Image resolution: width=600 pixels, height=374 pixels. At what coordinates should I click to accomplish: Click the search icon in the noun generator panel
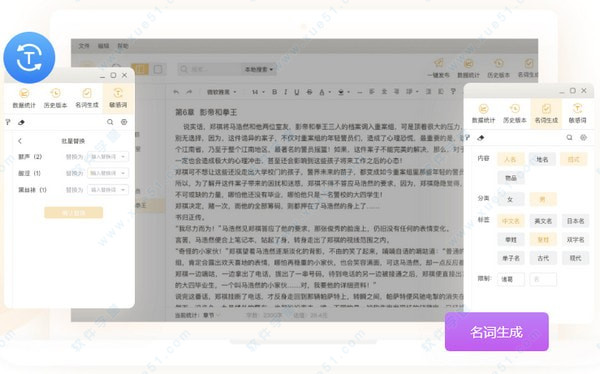tap(569, 137)
